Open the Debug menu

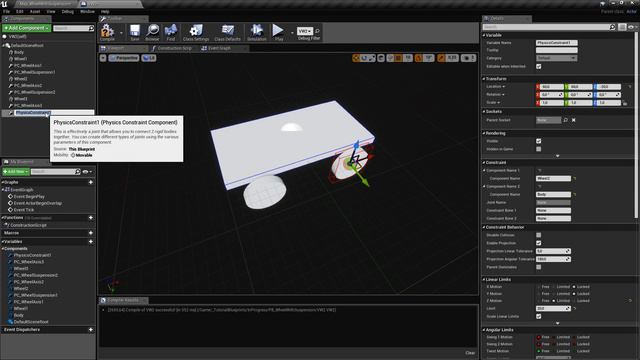coord(68,12)
